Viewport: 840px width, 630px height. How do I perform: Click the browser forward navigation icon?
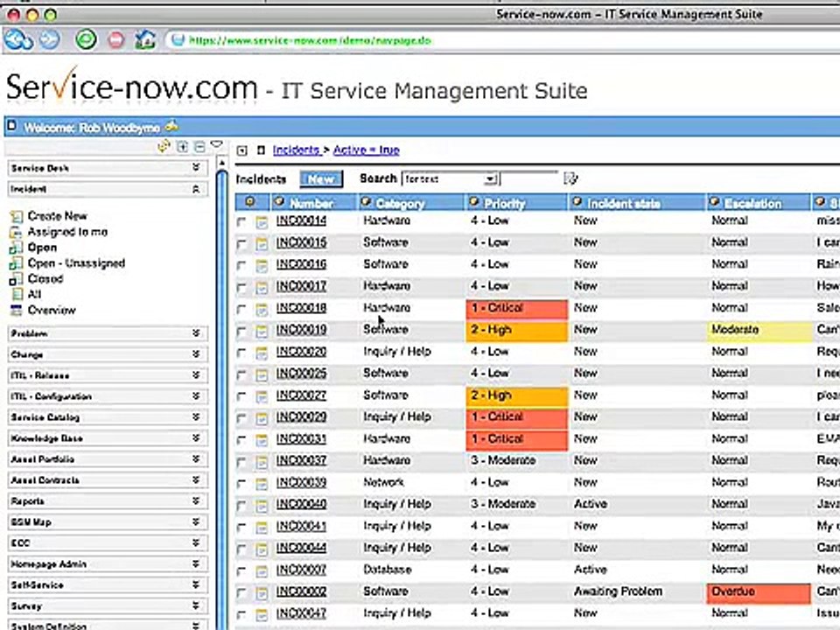[x=49, y=39]
